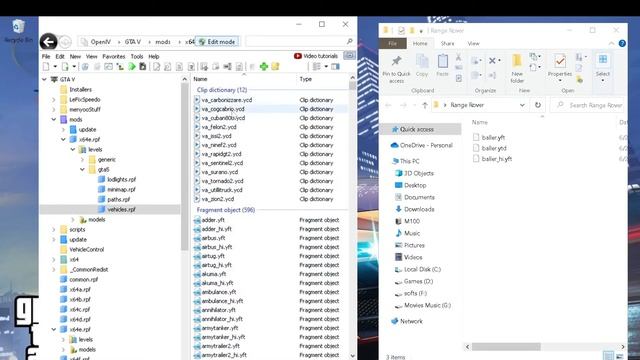This screenshot has width=640, height=360.
Task: Click the Explorer back navigation arrow
Action: (388, 105)
